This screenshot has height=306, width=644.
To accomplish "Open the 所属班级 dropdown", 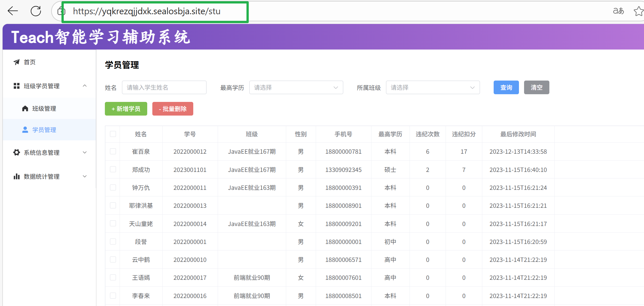I will [x=433, y=87].
